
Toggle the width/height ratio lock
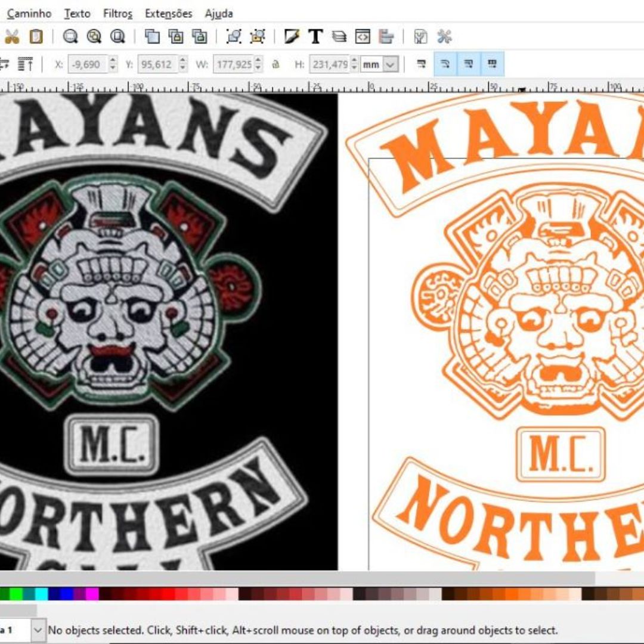click(x=276, y=64)
